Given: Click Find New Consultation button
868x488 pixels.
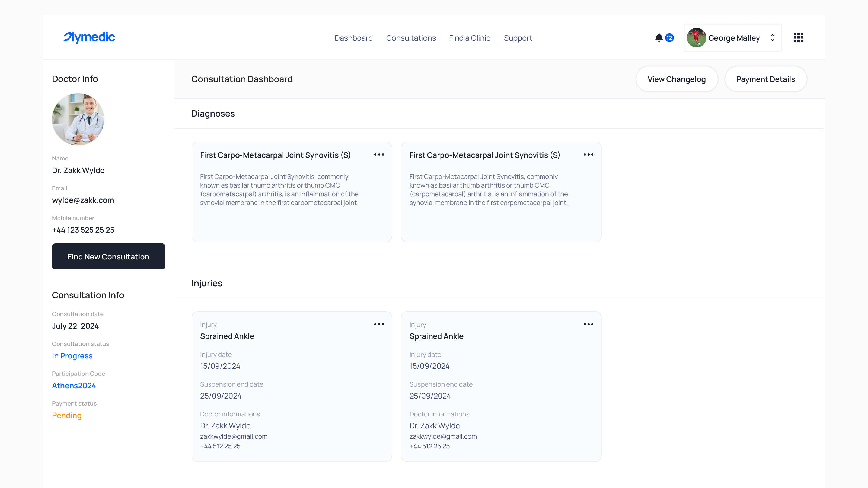Looking at the screenshot, I should pos(108,257).
